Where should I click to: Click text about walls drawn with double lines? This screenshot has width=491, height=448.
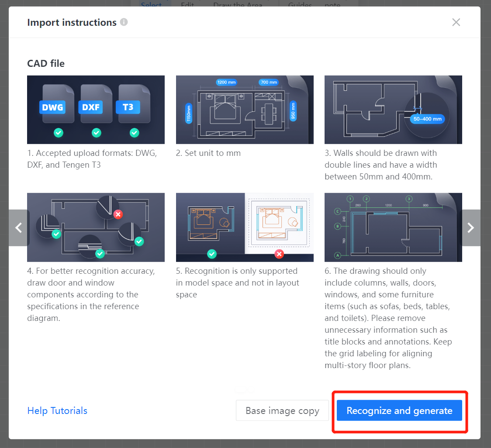tap(381, 165)
